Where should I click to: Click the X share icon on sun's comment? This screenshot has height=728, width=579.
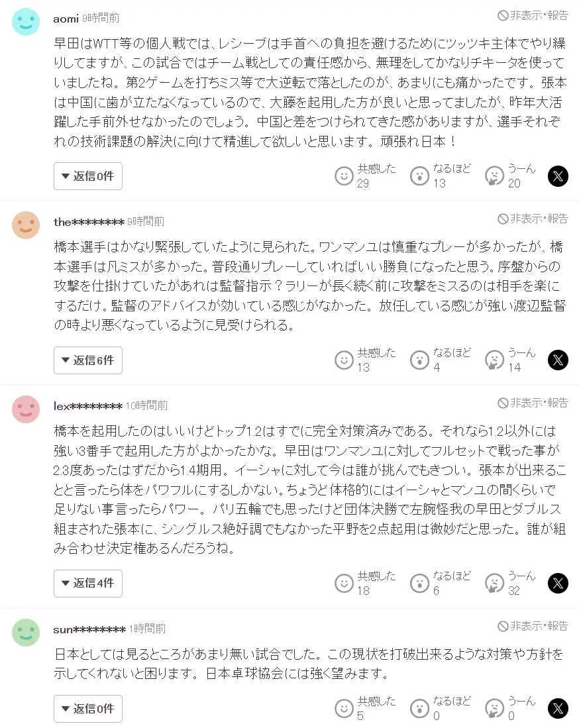558,708
